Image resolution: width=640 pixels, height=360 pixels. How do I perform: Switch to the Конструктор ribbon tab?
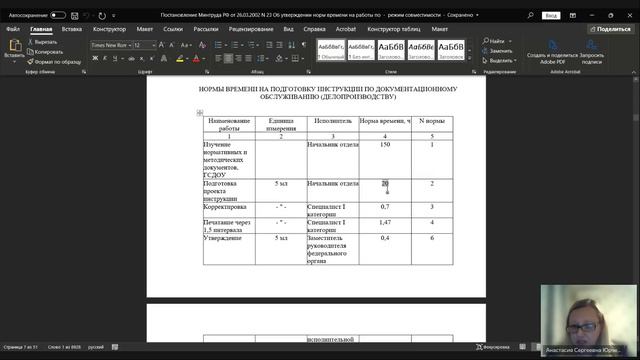pyautogui.click(x=109, y=29)
